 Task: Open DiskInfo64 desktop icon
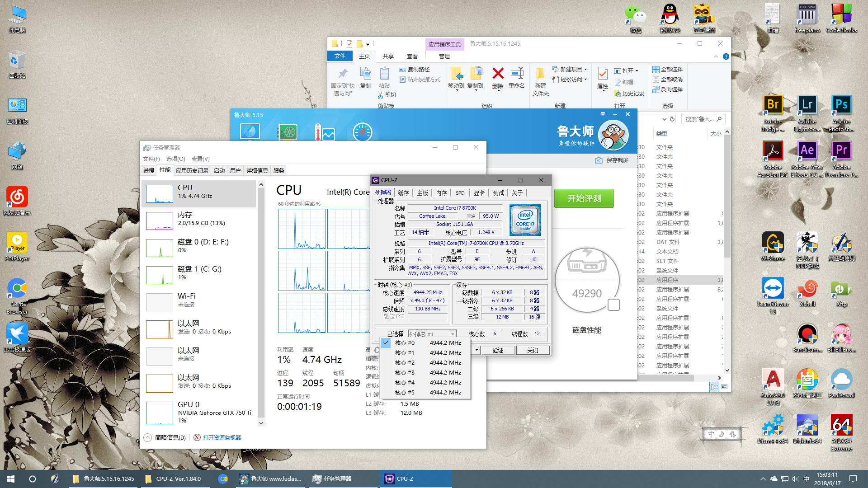tap(807, 429)
